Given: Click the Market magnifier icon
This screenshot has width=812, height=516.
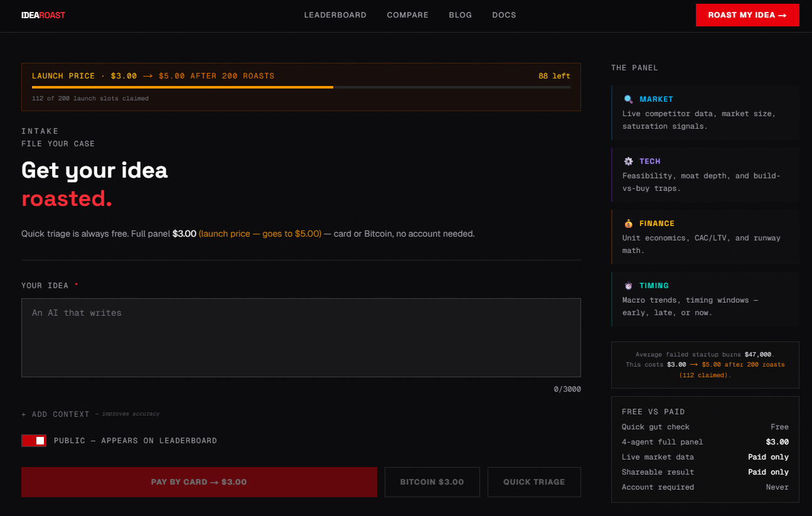Looking at the screenshot, I should (x=628, y=99).
